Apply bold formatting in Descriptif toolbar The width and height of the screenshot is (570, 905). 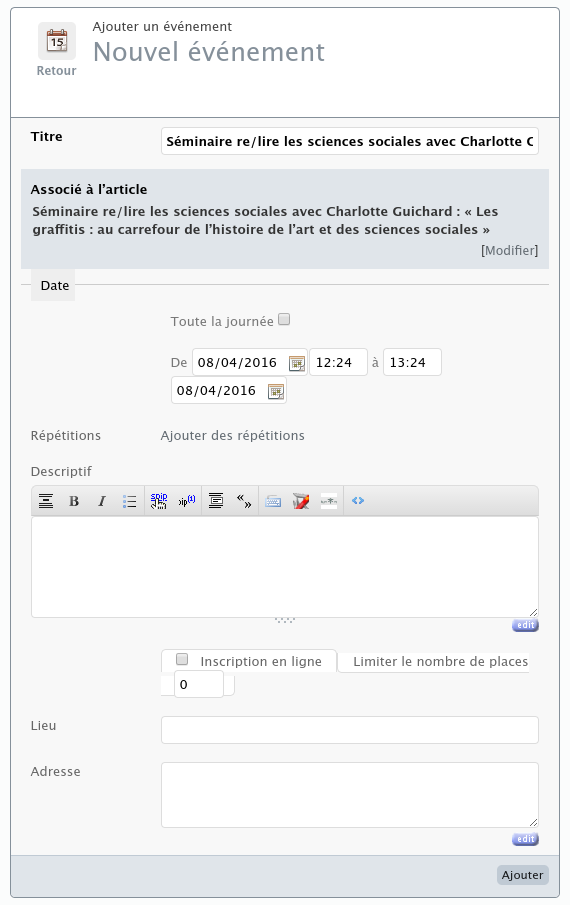(x=74, y=501)
